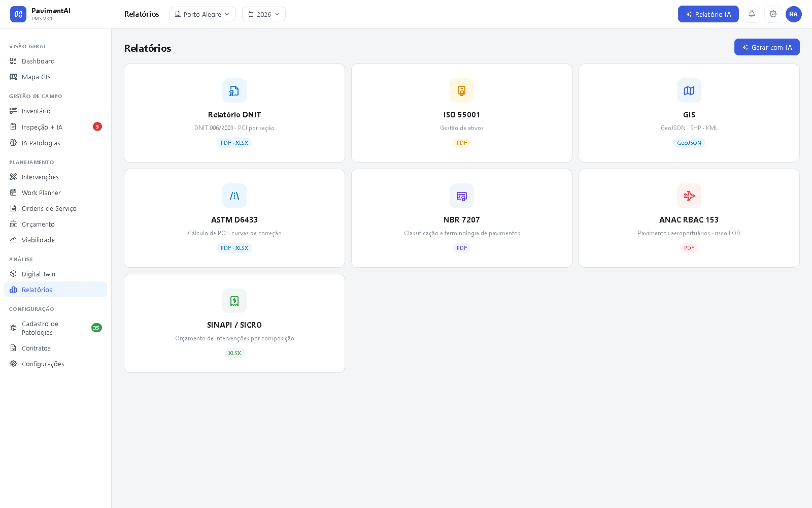
Task: Open the Porto Alegre city dropdown
Action: point(202,14)
